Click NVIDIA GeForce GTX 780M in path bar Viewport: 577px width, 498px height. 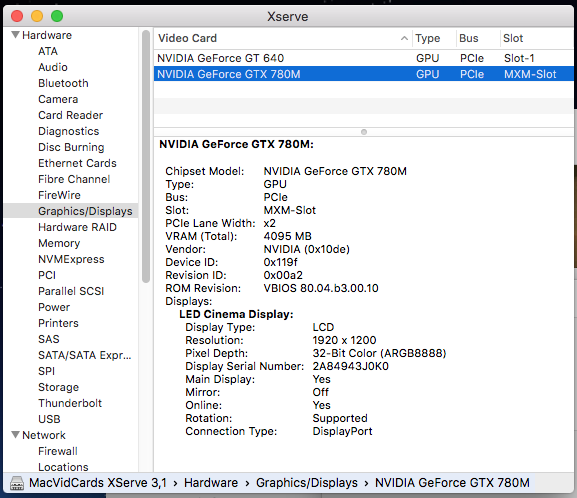pos(452,483)
